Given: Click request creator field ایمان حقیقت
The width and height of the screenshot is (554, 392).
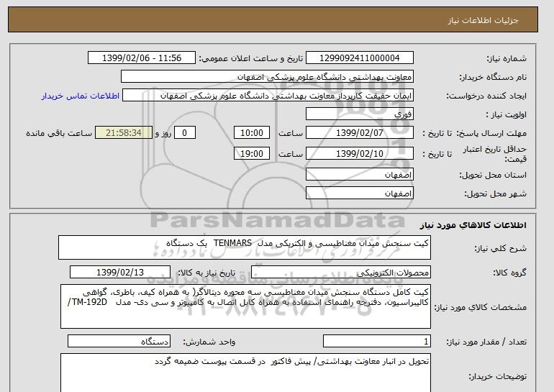Looking at the screenshot, I should click(x=268, y=96).
